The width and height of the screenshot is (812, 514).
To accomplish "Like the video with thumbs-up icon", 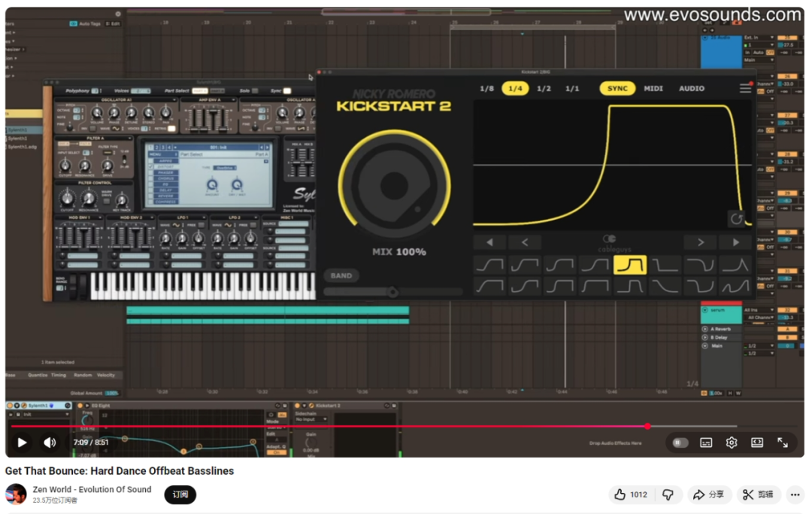I will (x=632, y=495).
